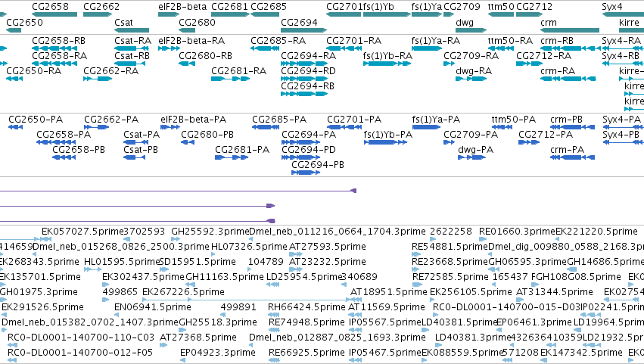Click the Csat gene label
This screenshot has width=644, height=364.
(123, 23)
